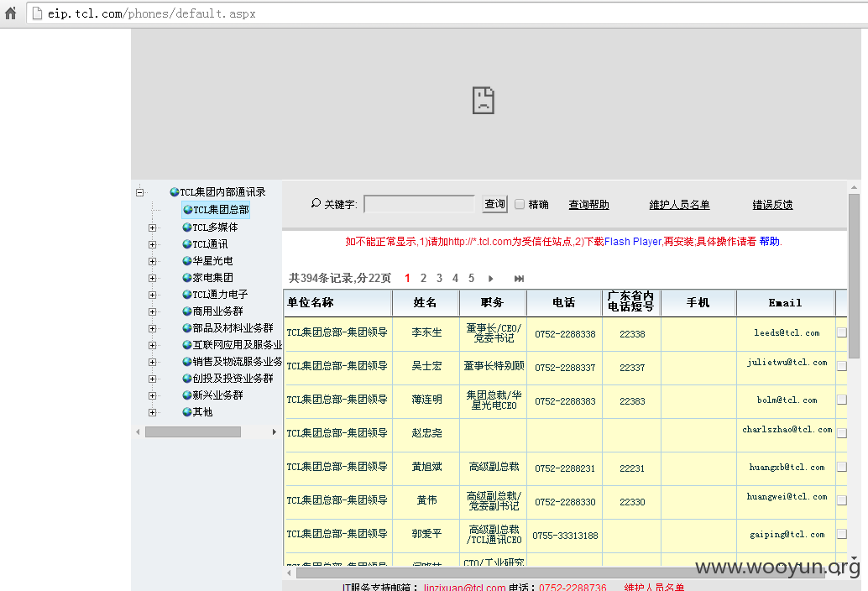Click the right arrow of tree scrollbar
The width and height of the screenshot is (868, 591).
[274, 431]
